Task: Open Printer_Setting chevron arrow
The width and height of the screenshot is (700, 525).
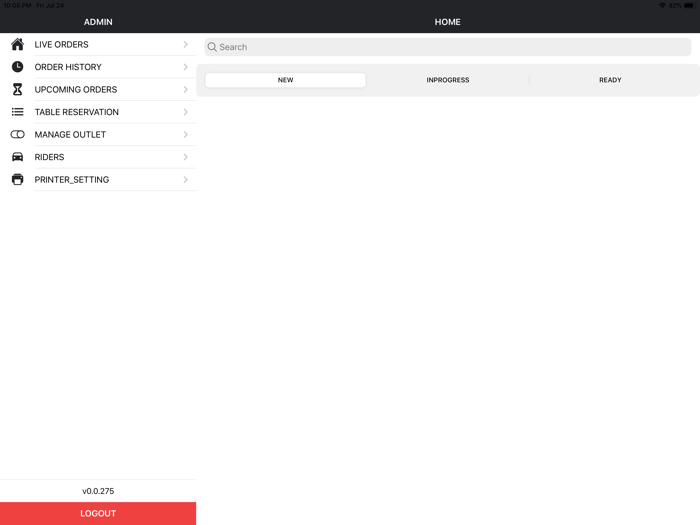Action: click(x=185, y=179)
